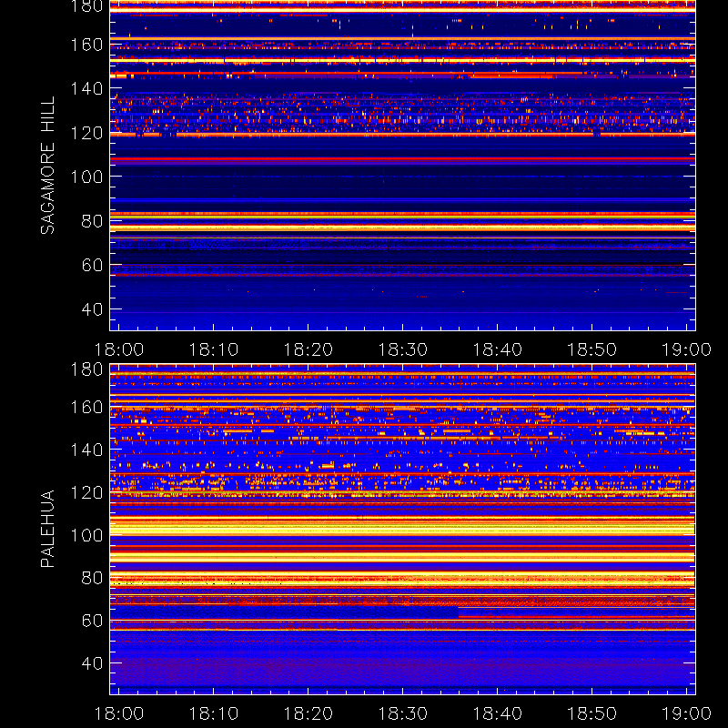This screenshot has width=728, height=728.
Task: Click inside the Sagamore Hill spectrogram plot
Action: [402, 166]
